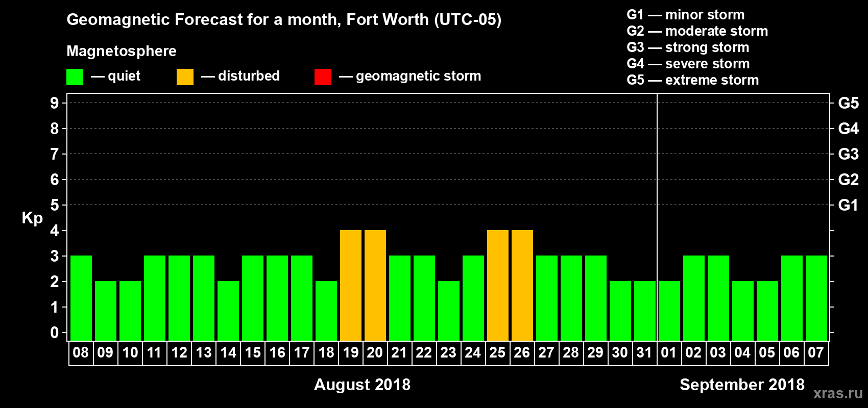Select the bar for August 09
Screen dimensions: 868x408
tap(106, 311)
